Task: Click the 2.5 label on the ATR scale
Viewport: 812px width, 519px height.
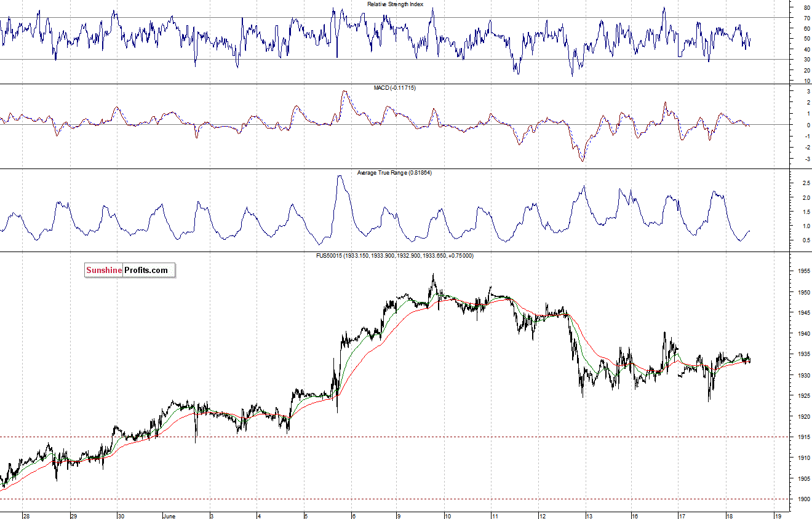Action: 806,183
